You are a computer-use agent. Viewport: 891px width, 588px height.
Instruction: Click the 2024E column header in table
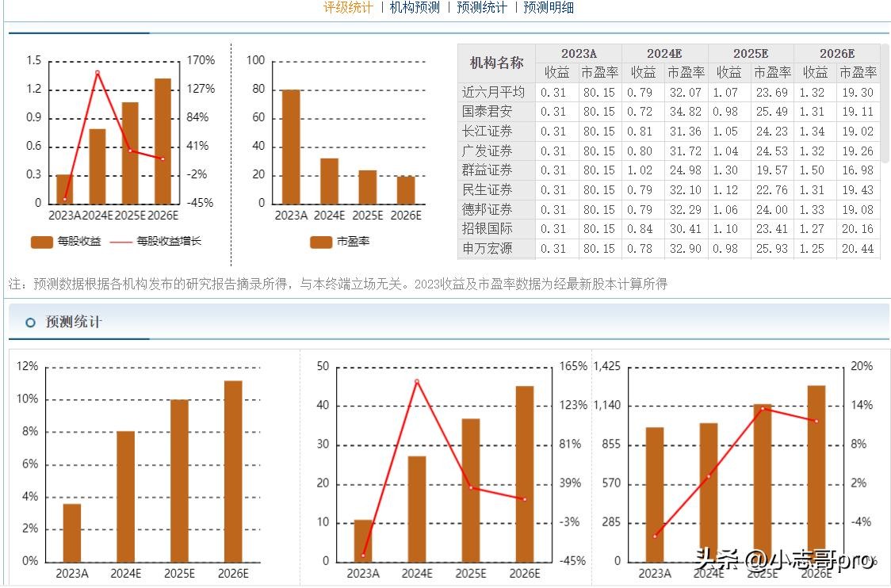coord(664,53)
